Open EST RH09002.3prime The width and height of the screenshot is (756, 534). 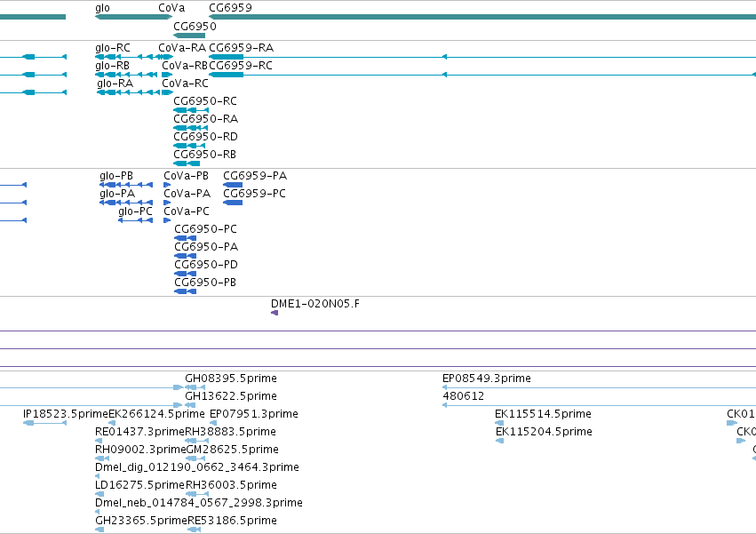coord(140,450)
